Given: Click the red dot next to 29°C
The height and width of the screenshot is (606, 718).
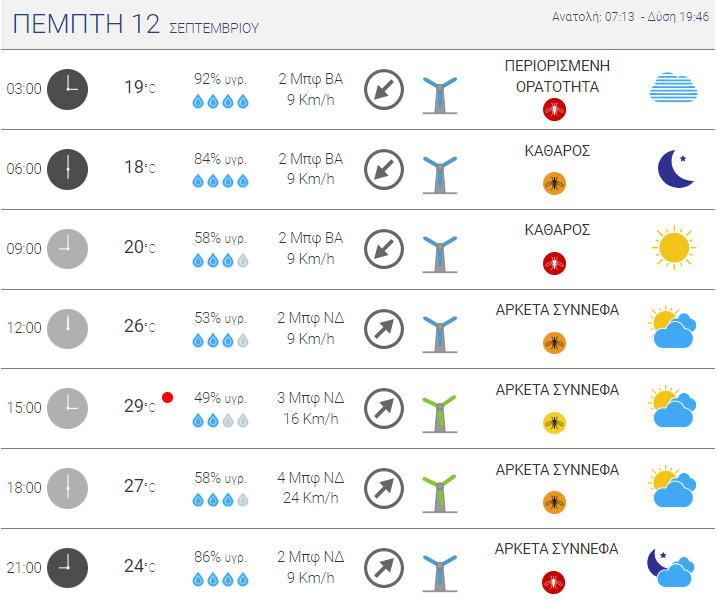Looking at the screenshot, I should [168, 398].
